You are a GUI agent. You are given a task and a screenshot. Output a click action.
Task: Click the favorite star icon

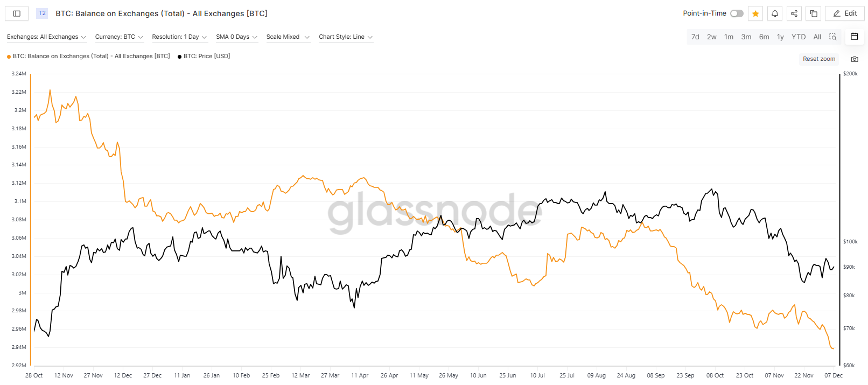click(x=755, y=13)
